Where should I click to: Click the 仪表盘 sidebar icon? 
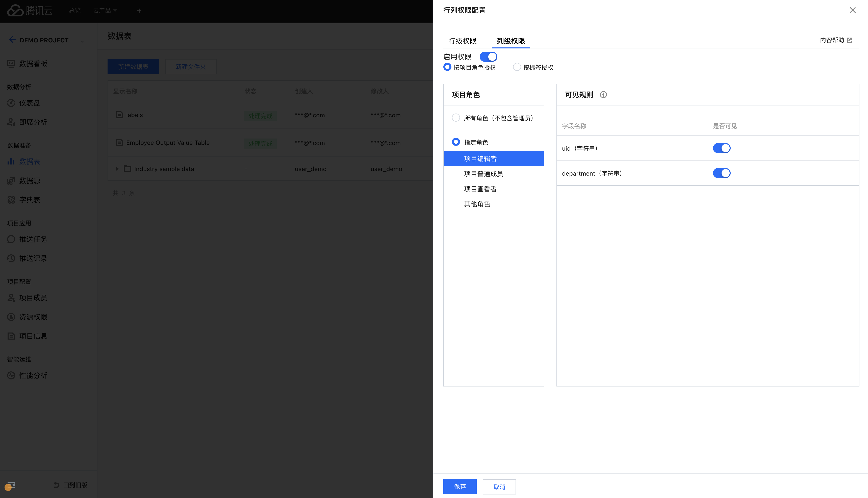[11, 103]
